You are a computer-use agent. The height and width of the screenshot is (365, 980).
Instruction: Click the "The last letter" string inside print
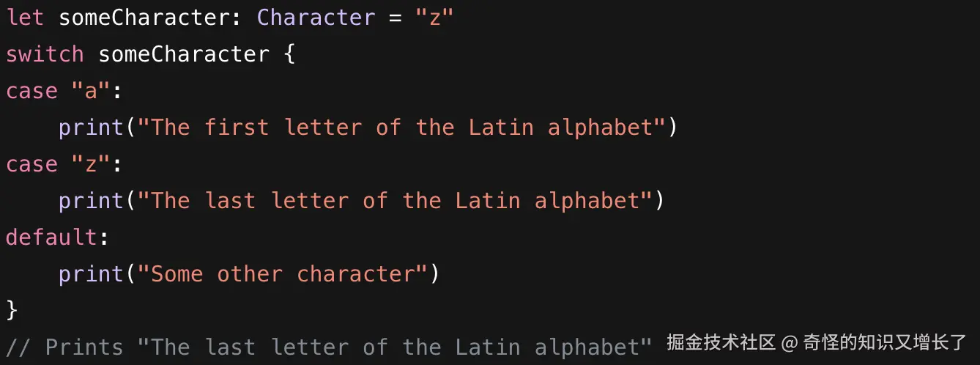click(x=395, y=201)
